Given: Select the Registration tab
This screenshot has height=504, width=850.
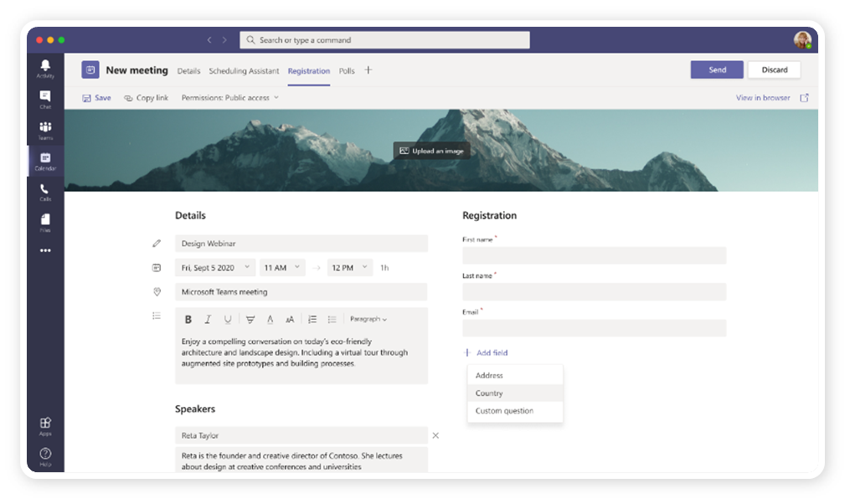Looking at the screenshot, I should click(x=309, y=71).
